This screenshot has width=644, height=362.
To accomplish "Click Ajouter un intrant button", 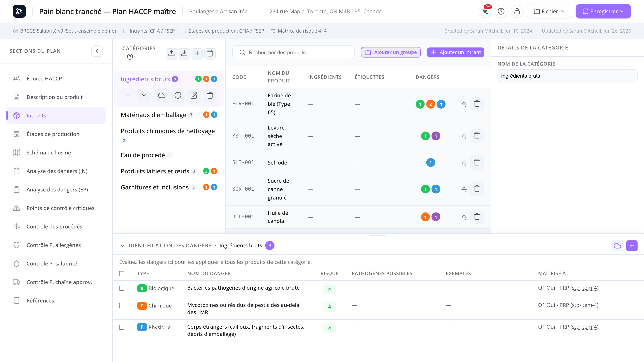I will click(x=455, y=52).
